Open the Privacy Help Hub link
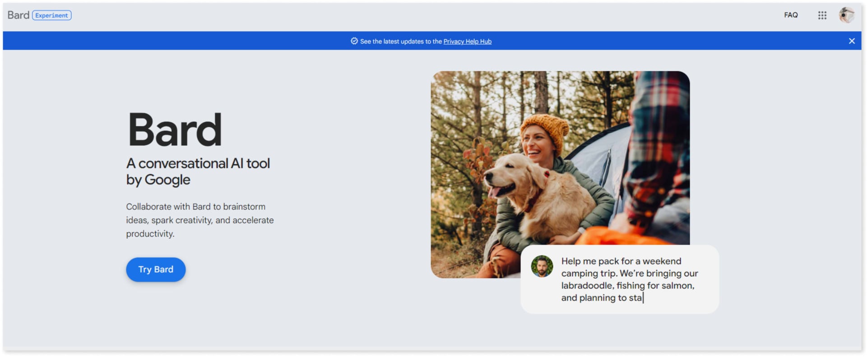The width and height of the screenshot is (868, 357). [467, 42]
